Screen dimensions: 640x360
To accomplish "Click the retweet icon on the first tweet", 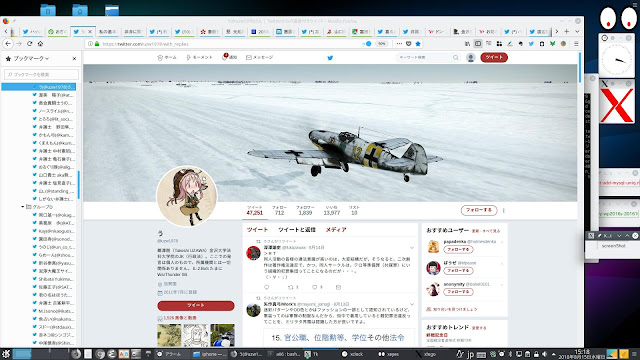I will coord(291,287).
